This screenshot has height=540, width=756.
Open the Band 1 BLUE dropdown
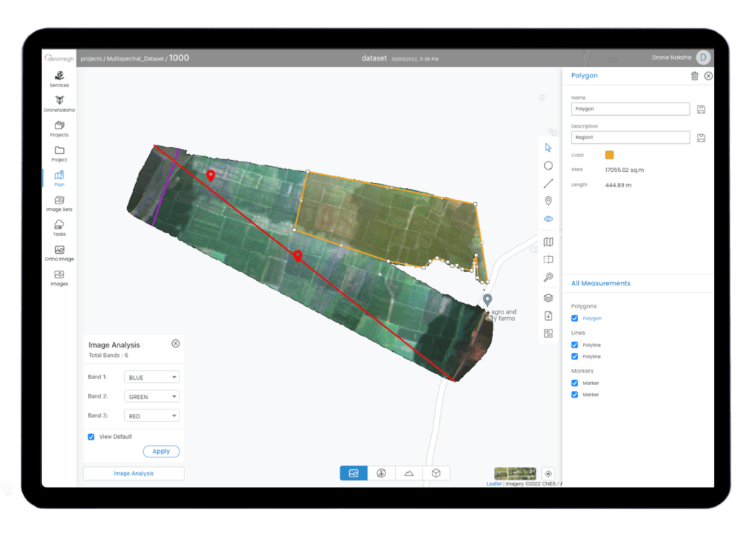pos(152,378)
